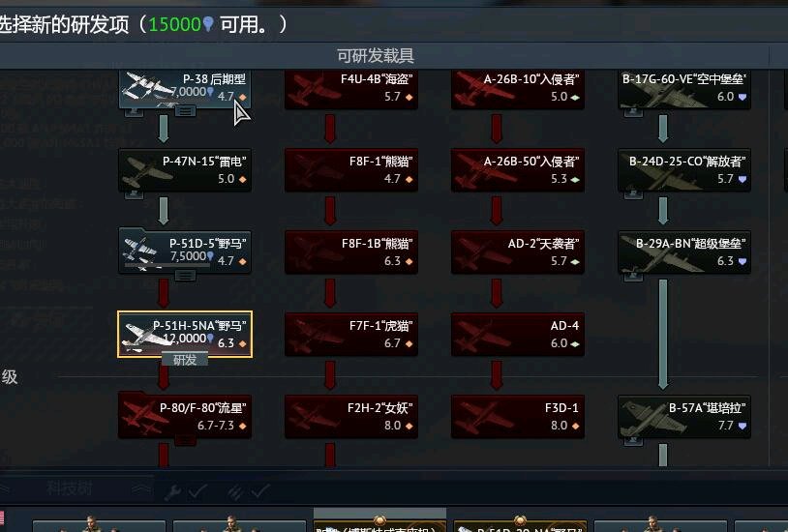Click the USA flag icon at bottom left
This screenshot has width=788, height=532.
[x=2, y=518]
